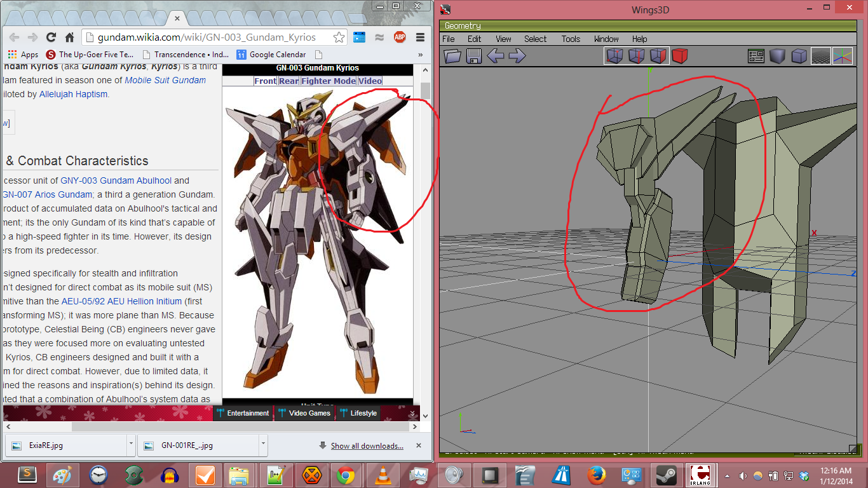
Task: Click 'Show all downloads...' link
Action: point(367,446)
